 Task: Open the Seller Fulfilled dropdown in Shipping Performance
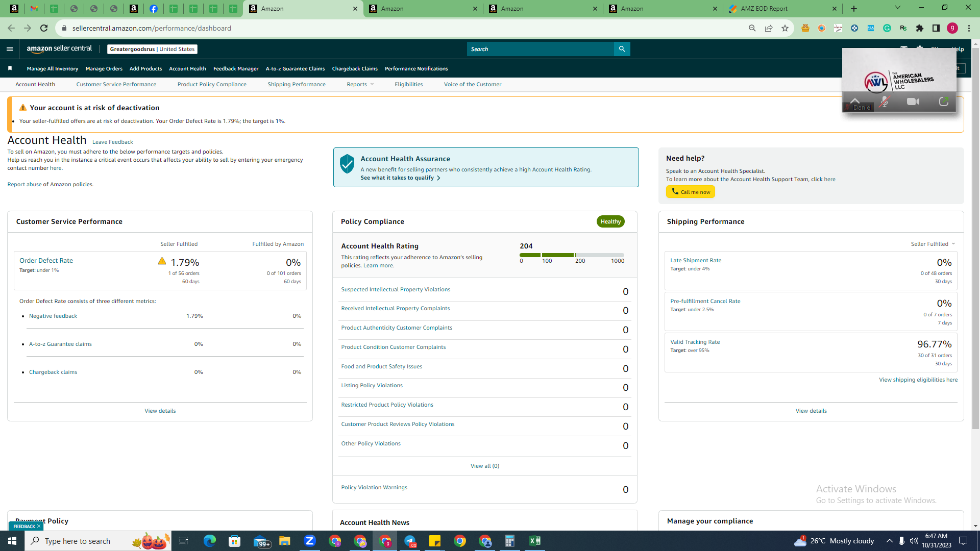[933, 244]
